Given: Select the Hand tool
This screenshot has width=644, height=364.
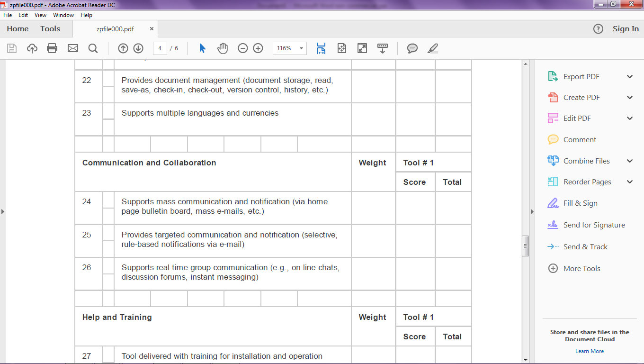Looking at the screenshot, I should [223, 48].
